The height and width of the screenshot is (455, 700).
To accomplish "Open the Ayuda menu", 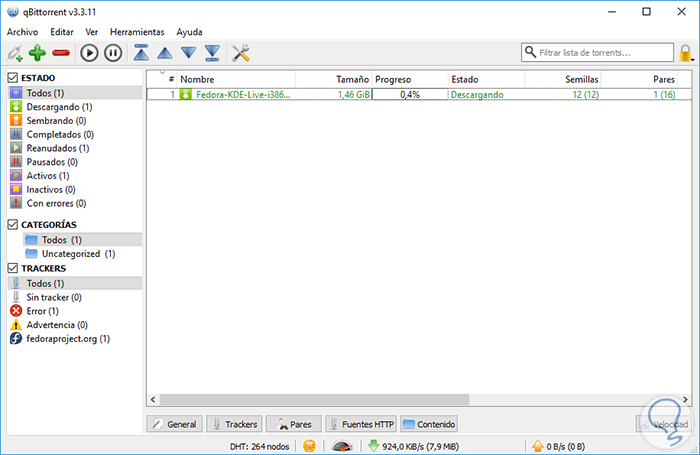I will 189,32.
